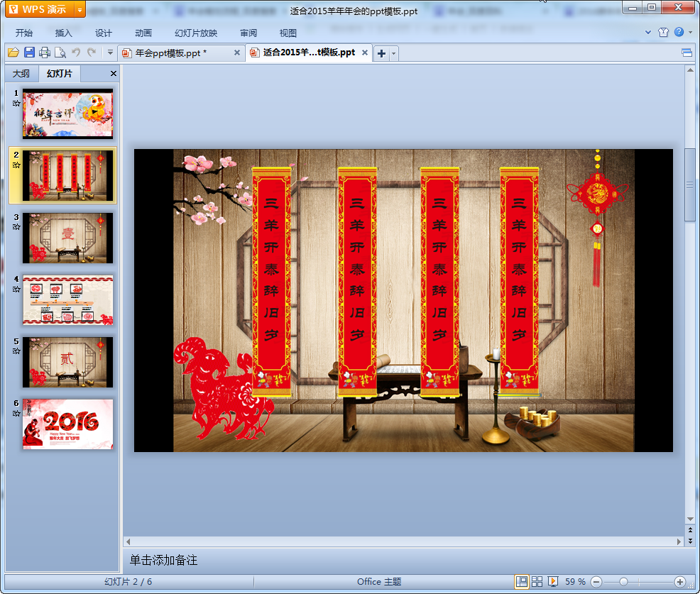Select slide 6 thumbnail showing 2016
Screen dimensions: 700x594
point(68,424)
